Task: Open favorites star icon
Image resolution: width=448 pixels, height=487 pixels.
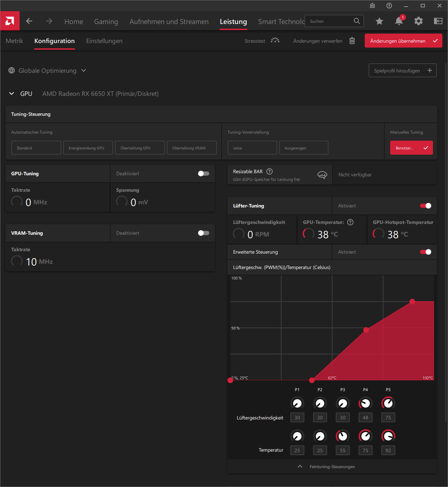Action: coord(379,21)
